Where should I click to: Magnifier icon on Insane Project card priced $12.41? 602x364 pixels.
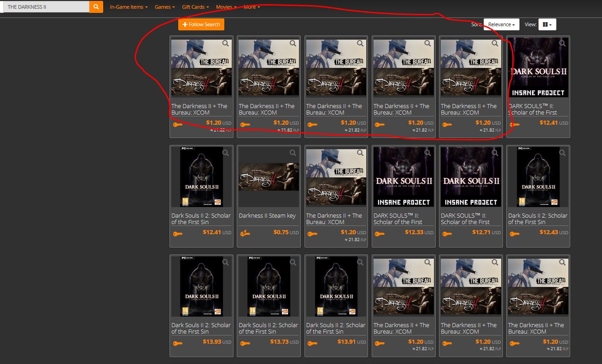(562, 43)
